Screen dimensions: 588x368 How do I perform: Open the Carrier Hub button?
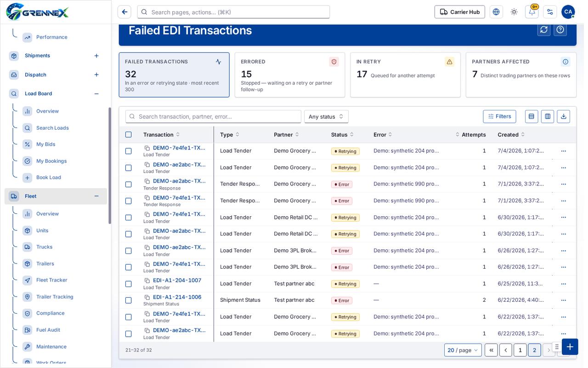459,12
